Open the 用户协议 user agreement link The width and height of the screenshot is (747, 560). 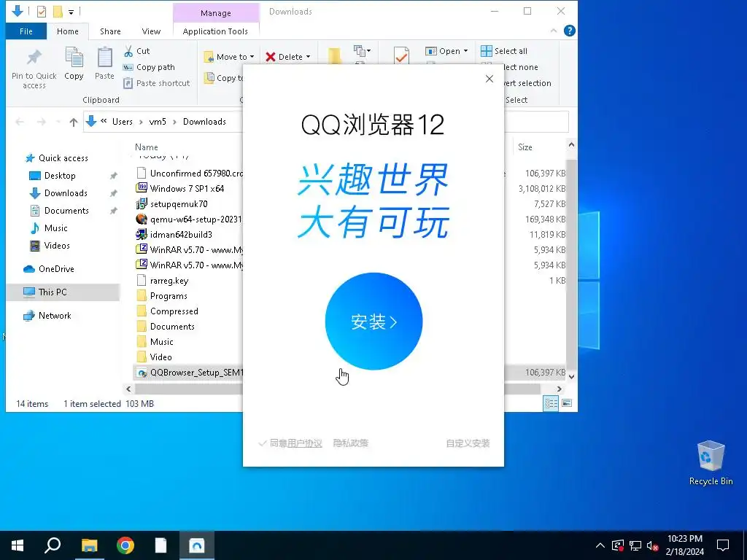coord(304,443)
